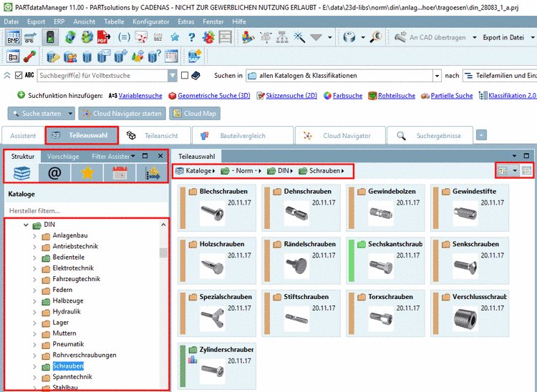Viewport: 537px width, 392px height.
Task: Open the Sechskantschrauben folder thumbnail
Action: 385,260
